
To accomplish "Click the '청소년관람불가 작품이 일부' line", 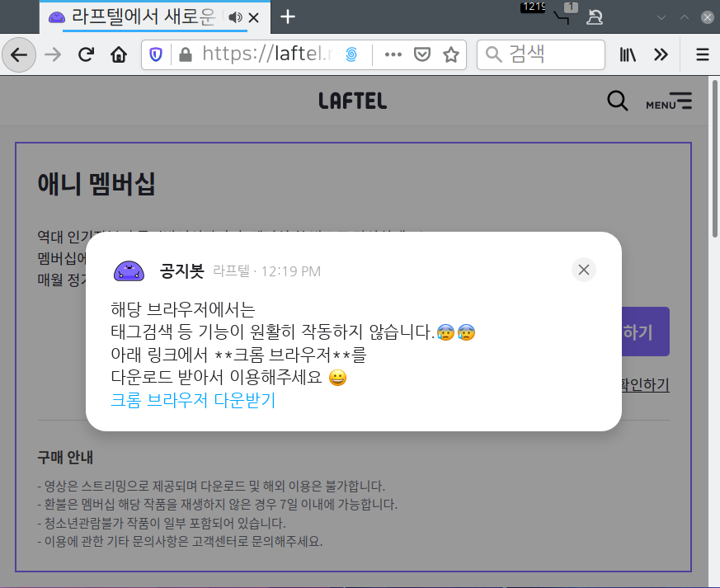I will click(x=161, y=523).
